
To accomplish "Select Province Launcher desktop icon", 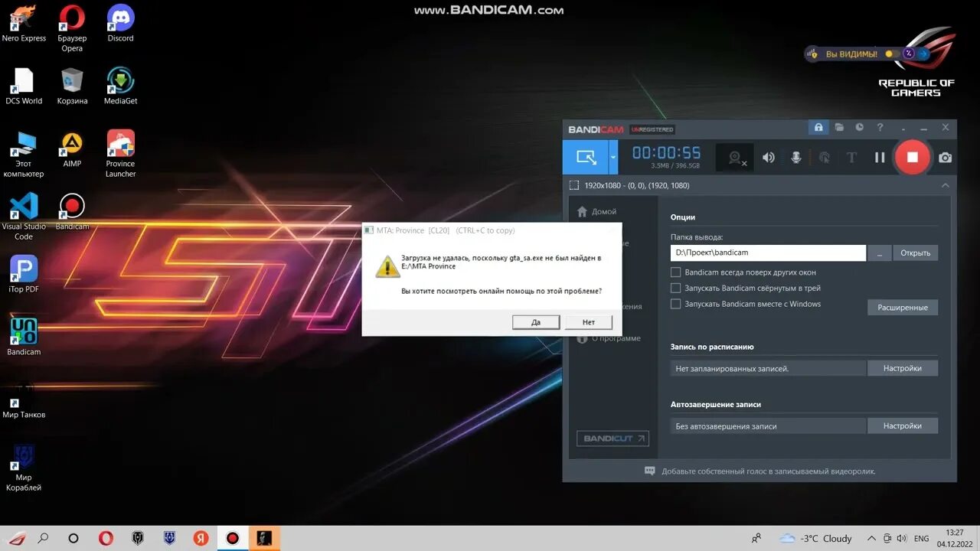I will [120, 154].
